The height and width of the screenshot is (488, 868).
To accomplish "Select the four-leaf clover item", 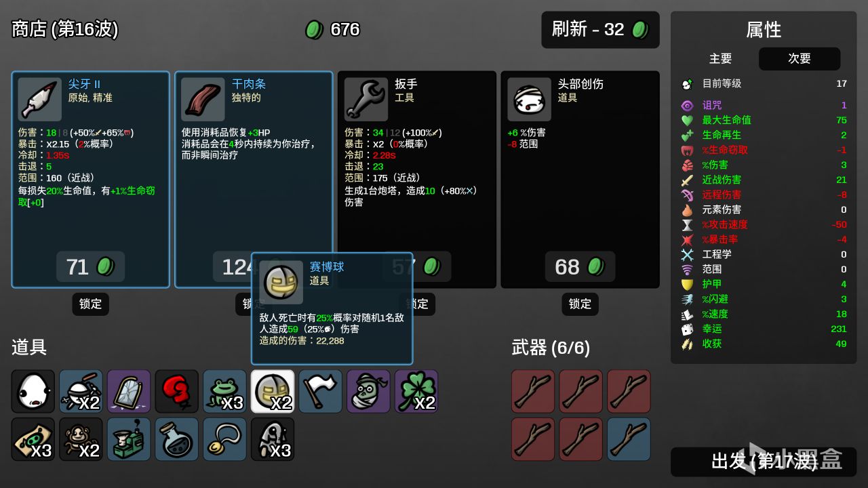I will pyautogui.click(x=416, y=391).
